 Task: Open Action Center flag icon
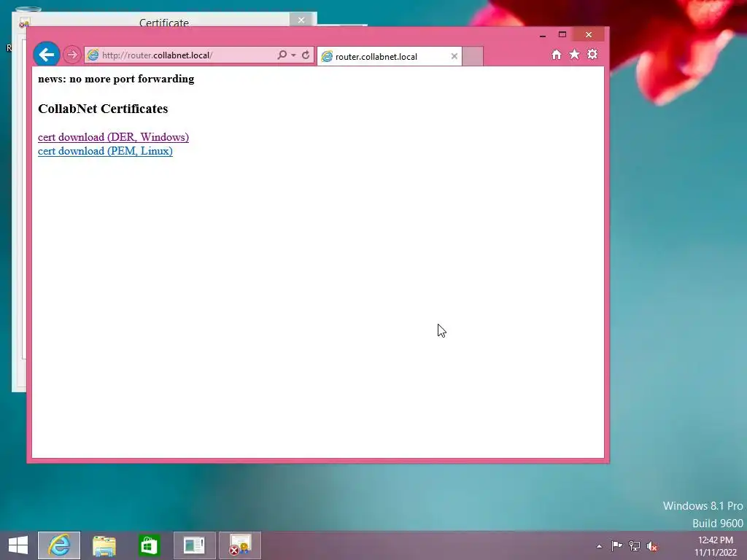617,545
